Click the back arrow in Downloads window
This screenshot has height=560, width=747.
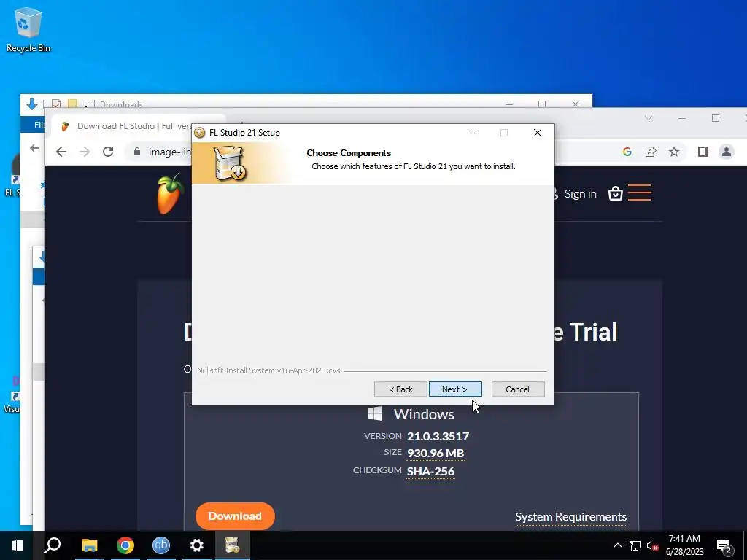tap(34, 149)
